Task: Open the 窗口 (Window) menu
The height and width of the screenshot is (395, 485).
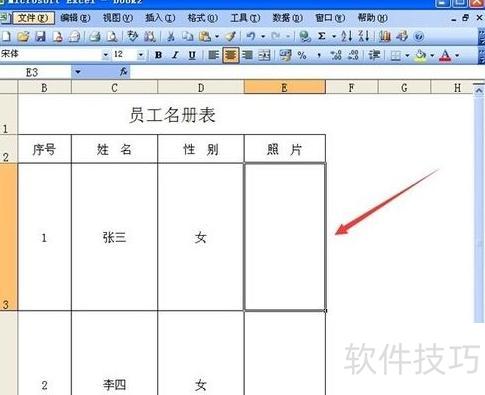Action: (x=330, y=18)
